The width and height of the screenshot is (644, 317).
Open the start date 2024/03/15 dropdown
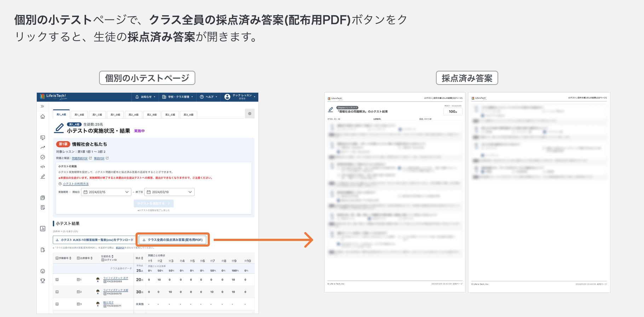(106, 192)
